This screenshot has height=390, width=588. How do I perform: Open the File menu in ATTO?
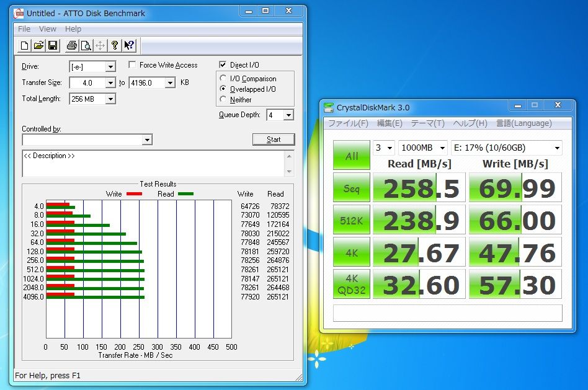coord(24,29)
